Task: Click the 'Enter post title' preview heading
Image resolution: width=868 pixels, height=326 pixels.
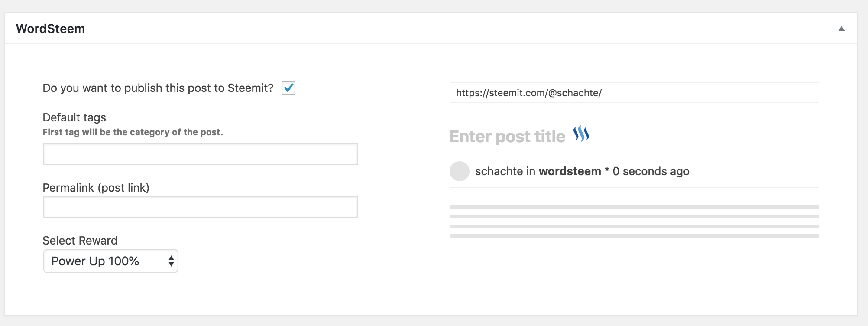Action: (507, 137)
